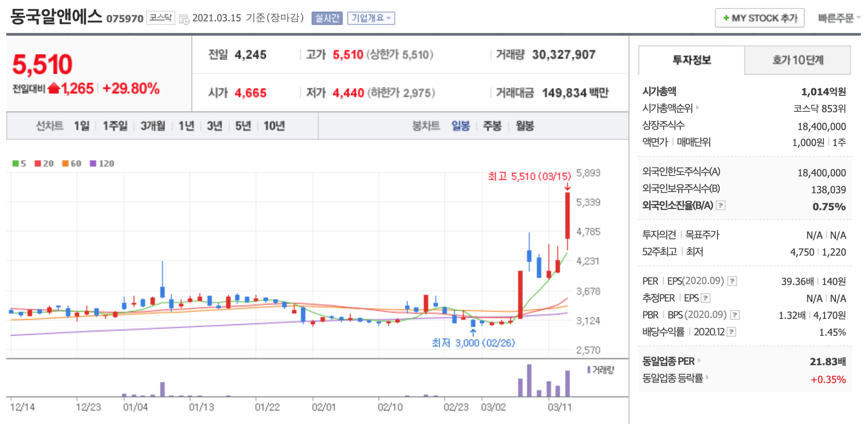Click the 코스닥 market badge

[160, 18]
